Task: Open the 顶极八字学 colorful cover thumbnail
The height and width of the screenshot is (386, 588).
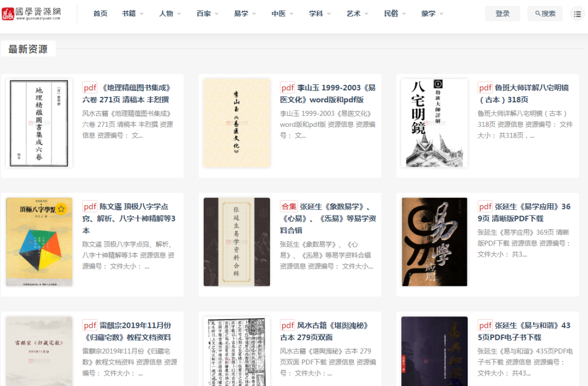Action: click(x=39, y=242)
